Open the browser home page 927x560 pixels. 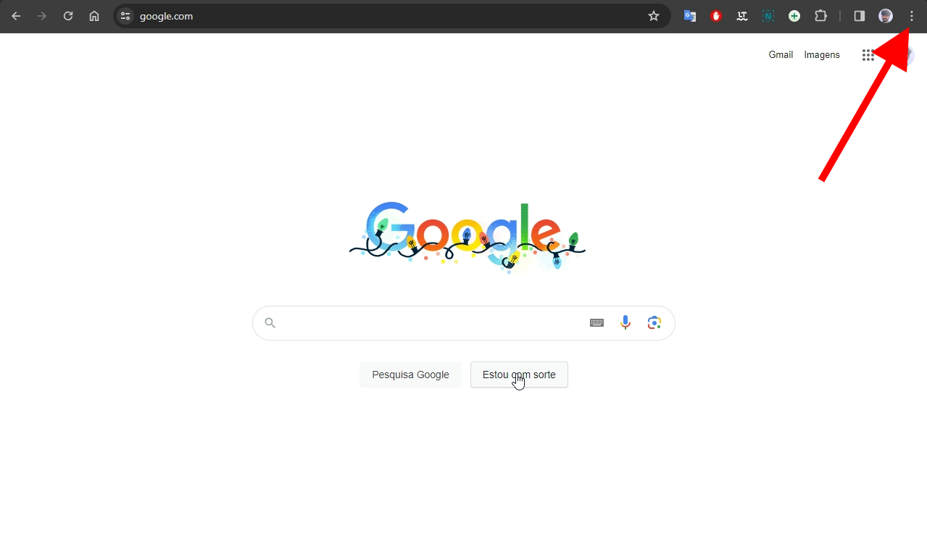(x=94, y=16)
